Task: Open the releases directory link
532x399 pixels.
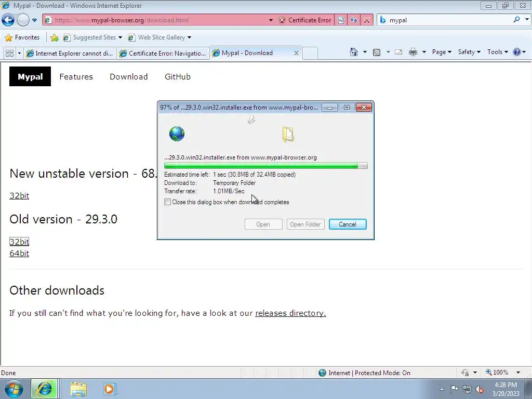Action: pos(290,313)
